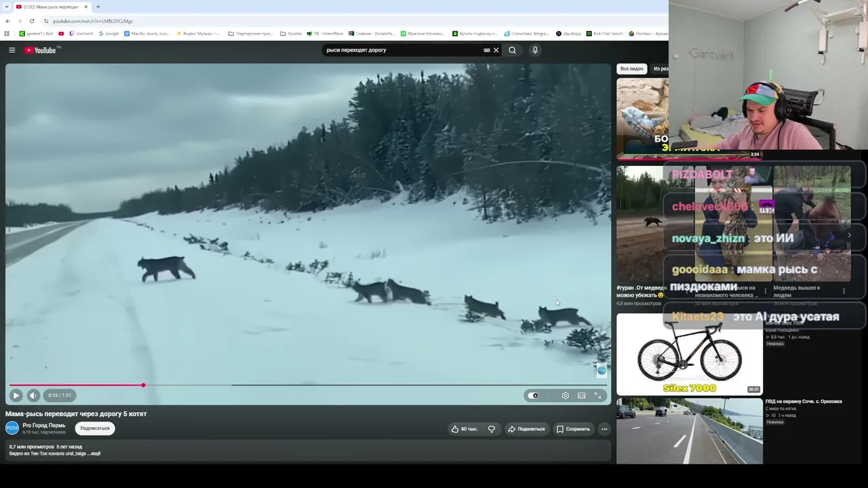
Task: Go back in browser history
Action: click(7, 21)
